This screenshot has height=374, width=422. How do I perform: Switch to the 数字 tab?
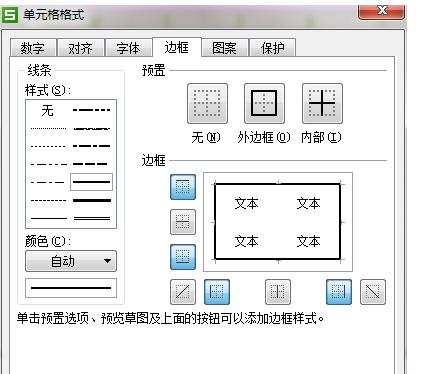(33, 48)
